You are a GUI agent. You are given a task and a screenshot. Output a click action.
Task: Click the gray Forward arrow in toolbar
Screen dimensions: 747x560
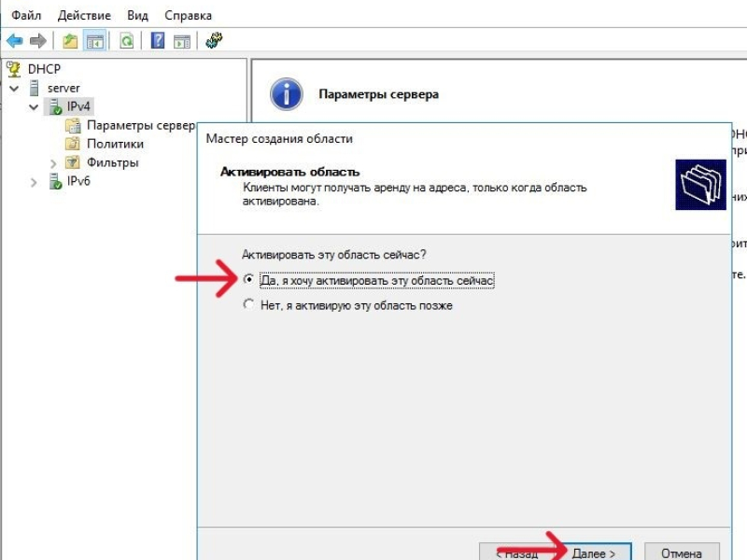point(38,41)
